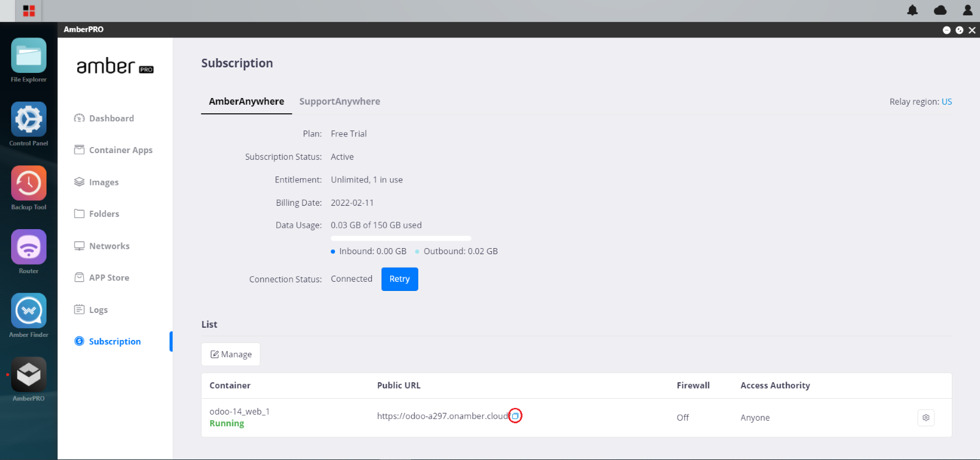This screenshot has width=980, height=460.
Task: Open the Backup Tool app
Action: point(29,183)
